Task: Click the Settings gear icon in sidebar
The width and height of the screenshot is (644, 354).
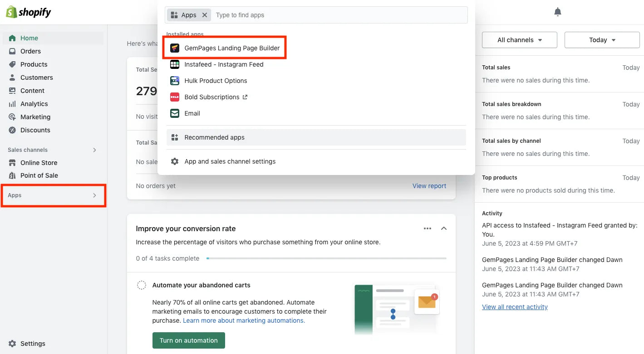Action: point(12,344)
